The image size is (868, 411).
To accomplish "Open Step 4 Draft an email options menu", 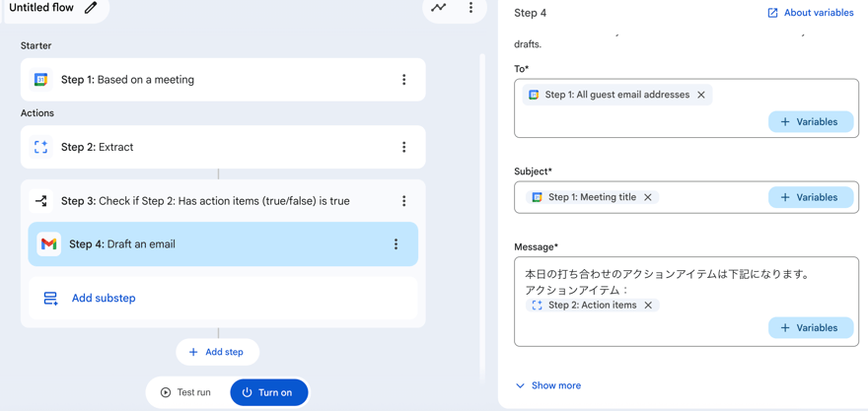I will point(396,244).
